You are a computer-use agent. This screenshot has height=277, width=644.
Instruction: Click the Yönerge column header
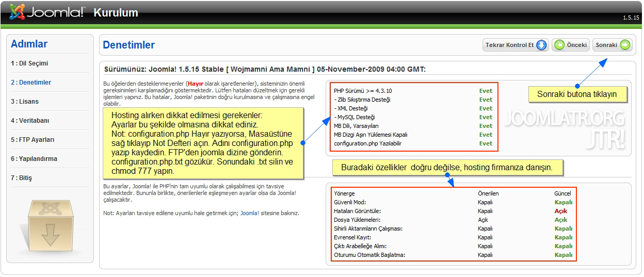pos(344,193)
